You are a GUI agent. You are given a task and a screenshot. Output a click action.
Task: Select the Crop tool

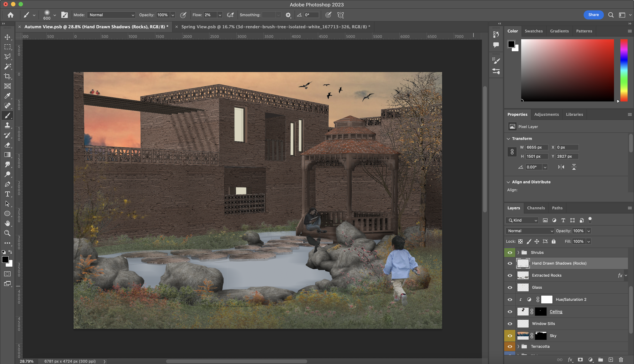(7, 76)
